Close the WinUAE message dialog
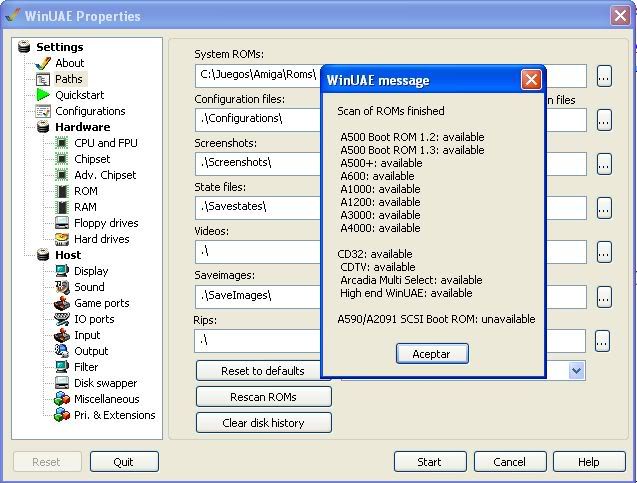 pos(531,80)
